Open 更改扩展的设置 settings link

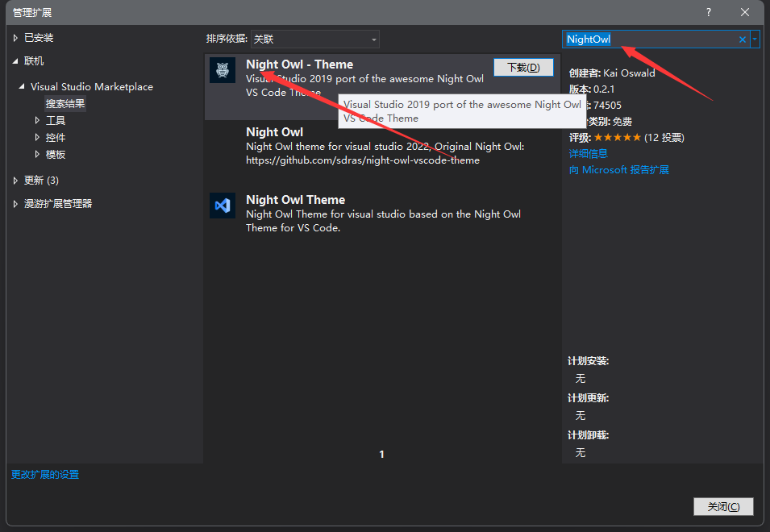pyautogui.click(x=44, y=475)
